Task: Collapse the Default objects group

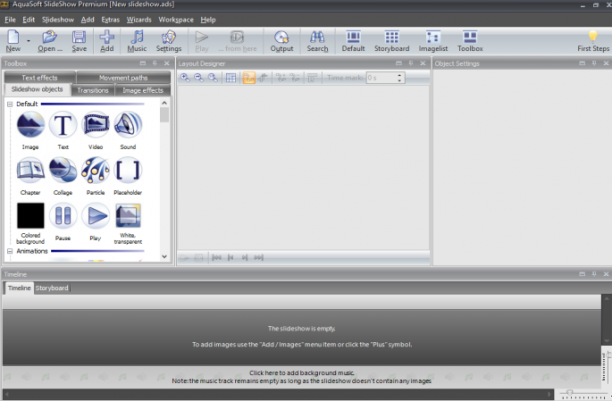Action: [x=10, y=104]
